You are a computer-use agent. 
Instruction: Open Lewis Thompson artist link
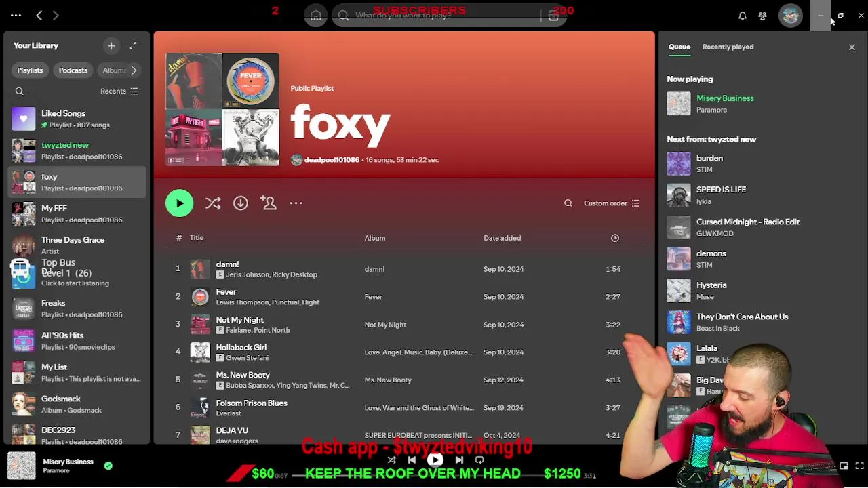241,302
